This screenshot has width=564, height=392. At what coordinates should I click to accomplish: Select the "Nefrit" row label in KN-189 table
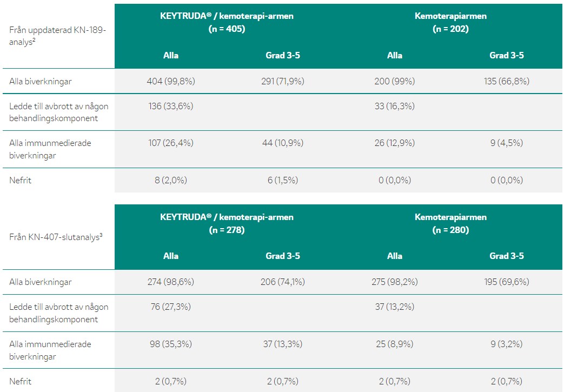(x=20, y=180)
